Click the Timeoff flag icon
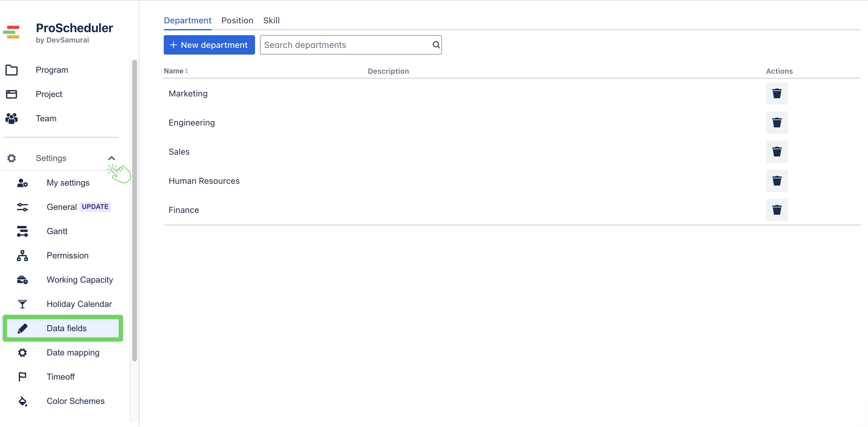Screen dimensions: 868x427 (22, 377)
